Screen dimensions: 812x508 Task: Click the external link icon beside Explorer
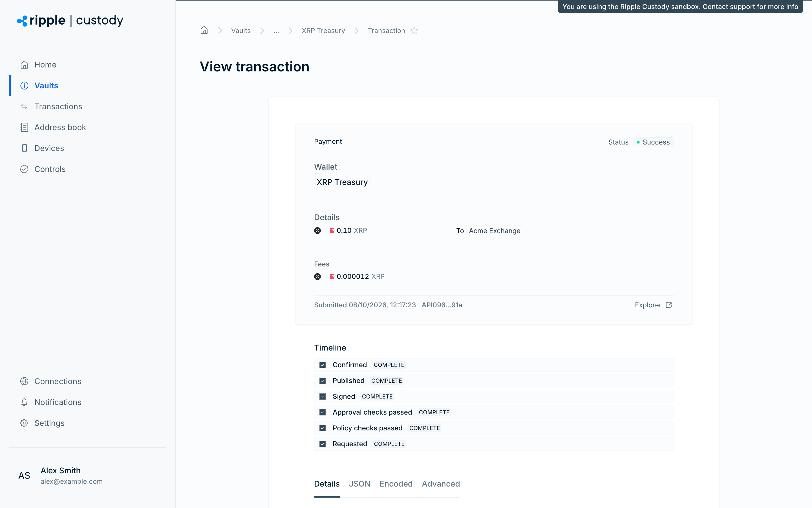coord(669,305)
